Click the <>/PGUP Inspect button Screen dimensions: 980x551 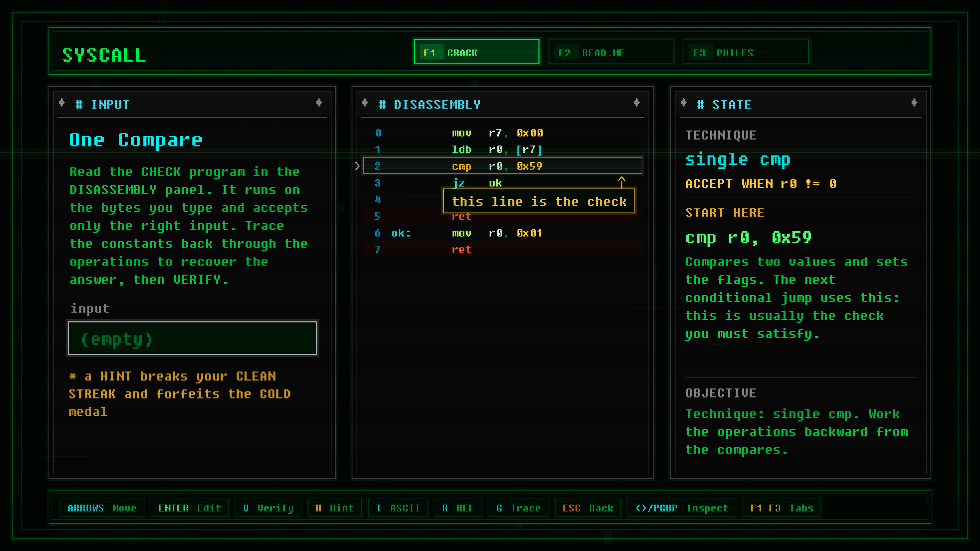[x=682, y=508]
